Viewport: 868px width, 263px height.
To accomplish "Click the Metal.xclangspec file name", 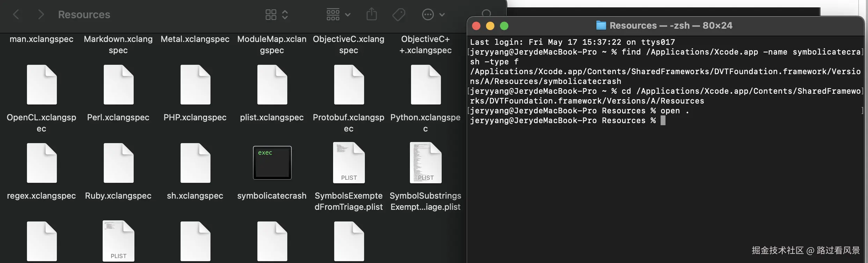I will (195, 39).
